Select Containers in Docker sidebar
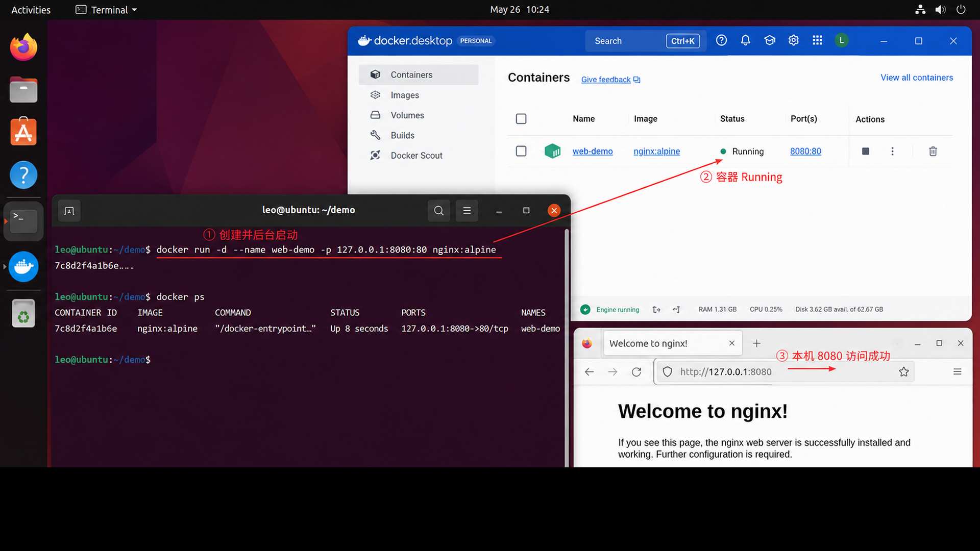This screenshot has width=980, height=551. tap(419, 74)
